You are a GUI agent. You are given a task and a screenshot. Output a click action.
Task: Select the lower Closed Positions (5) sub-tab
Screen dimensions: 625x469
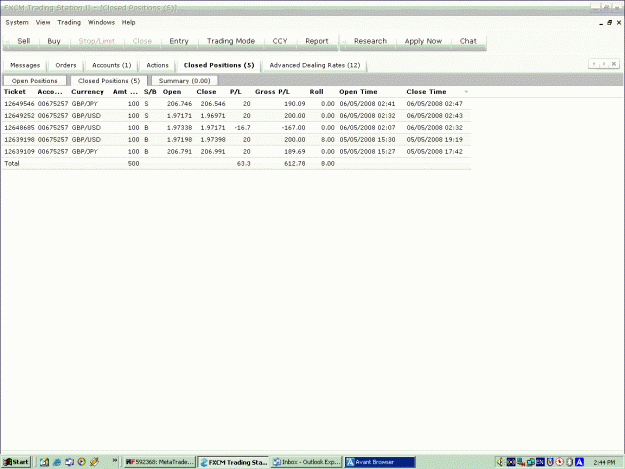[x=109, y=81]
